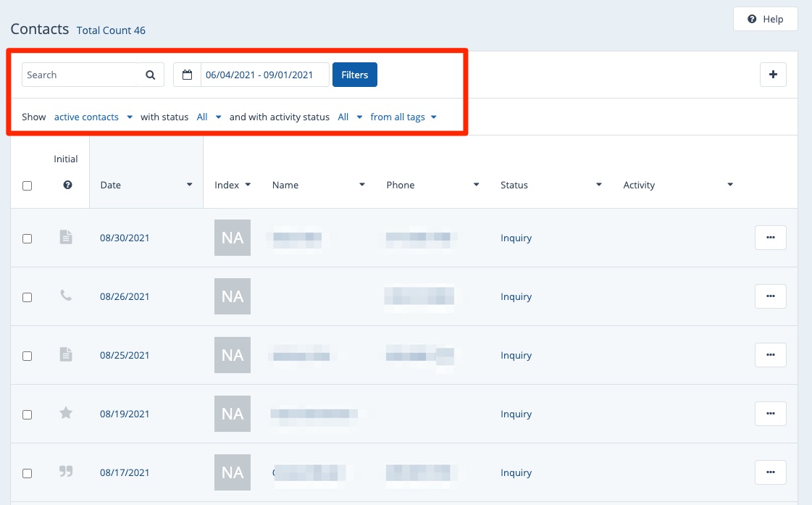Open the Help button
The image size is (812, 505).
765,19
